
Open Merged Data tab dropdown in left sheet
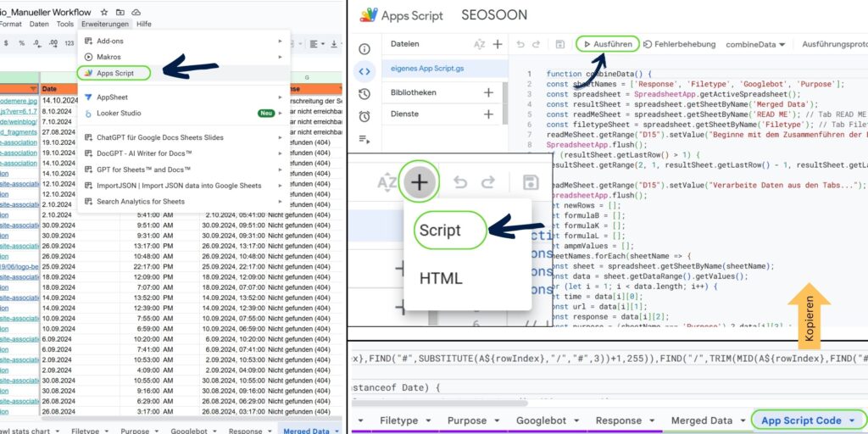[x=337, y=431]
